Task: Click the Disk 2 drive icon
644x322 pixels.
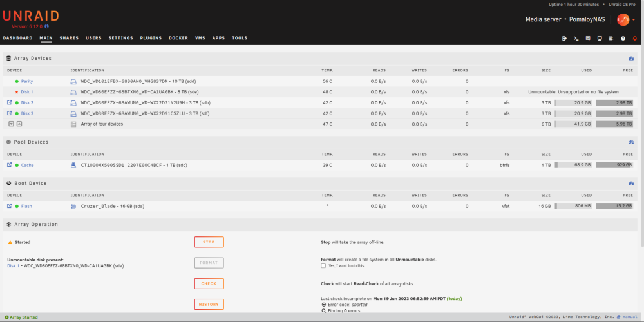Action: [x=73, y=102]
